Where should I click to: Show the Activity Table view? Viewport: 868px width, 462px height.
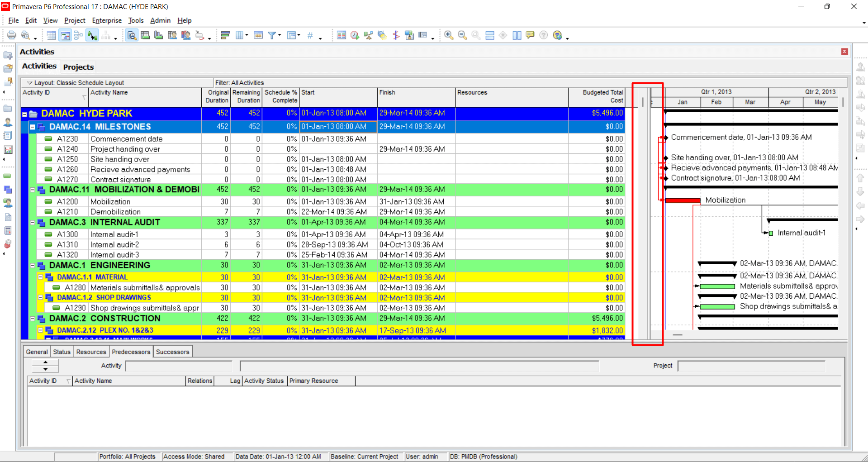[x=52, y=35]
